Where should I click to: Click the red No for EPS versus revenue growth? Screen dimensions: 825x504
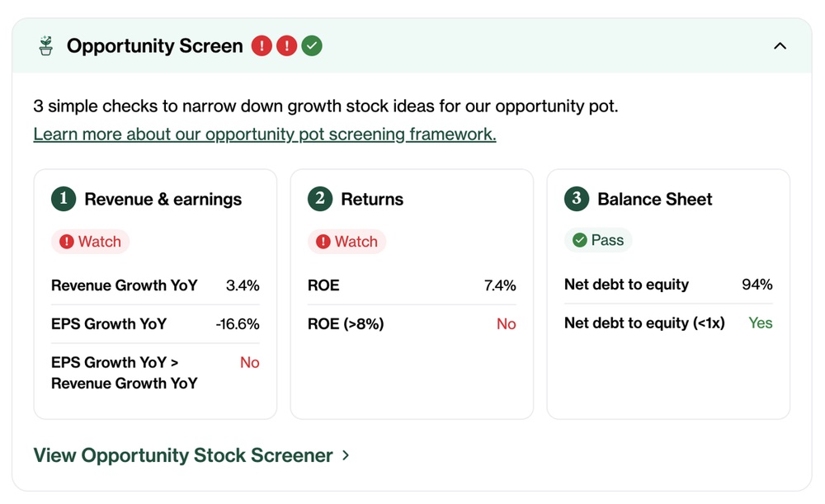[250, 362]
